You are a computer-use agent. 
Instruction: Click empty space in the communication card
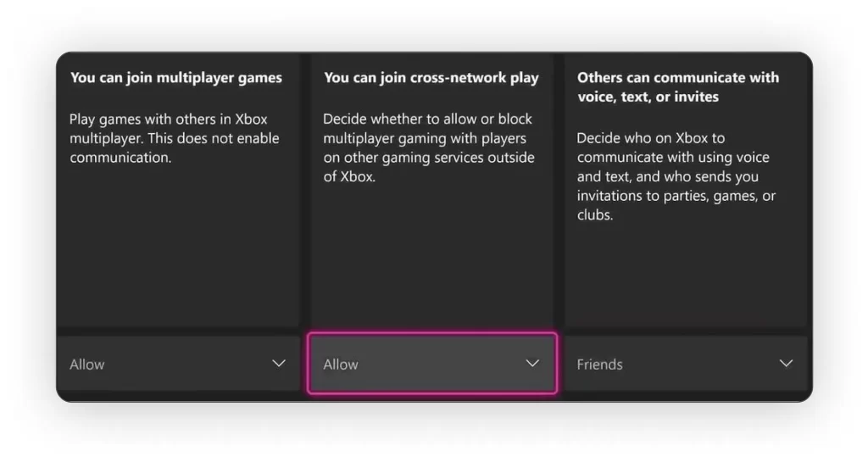(686, 280)
